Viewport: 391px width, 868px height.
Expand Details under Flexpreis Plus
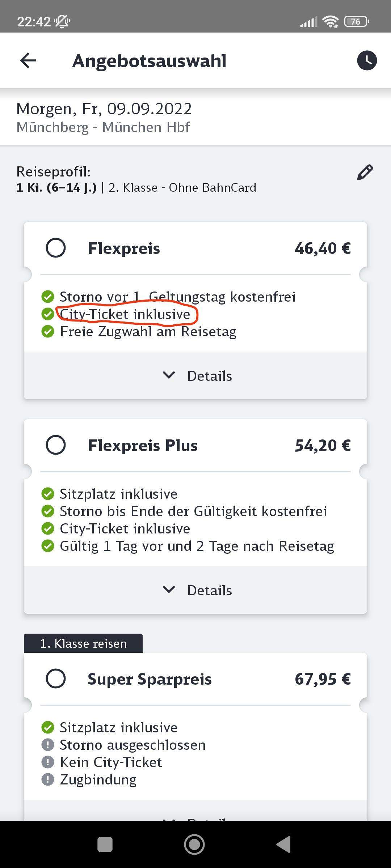pyautogui.click(x=197, y=590)
